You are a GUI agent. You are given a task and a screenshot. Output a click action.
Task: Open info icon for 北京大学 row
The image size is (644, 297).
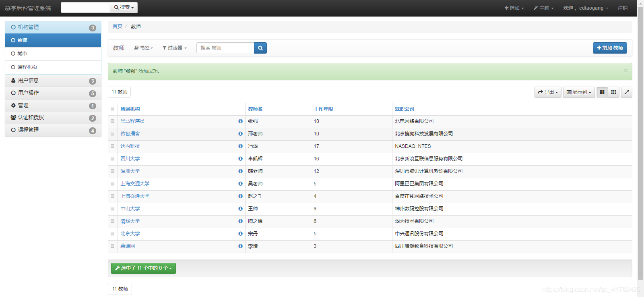(x=240, y=234)
